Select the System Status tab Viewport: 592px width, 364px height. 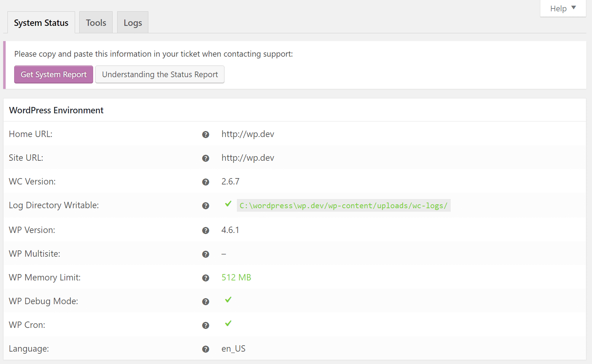coord(41,23)
